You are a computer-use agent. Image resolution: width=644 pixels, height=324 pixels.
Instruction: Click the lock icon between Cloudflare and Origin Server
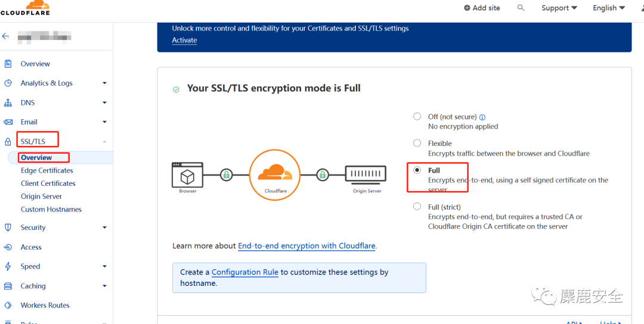tap(323, 175)
